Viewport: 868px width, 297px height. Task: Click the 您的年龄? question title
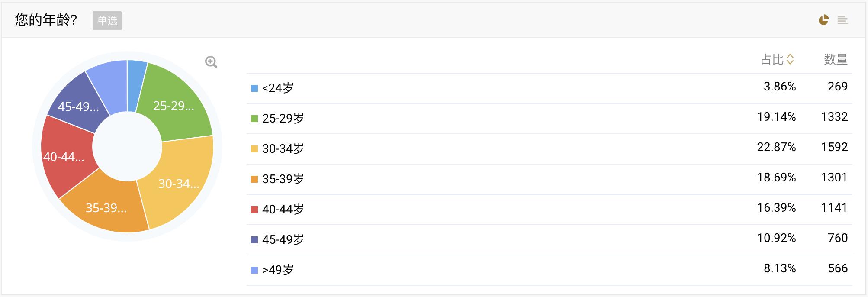46,20
